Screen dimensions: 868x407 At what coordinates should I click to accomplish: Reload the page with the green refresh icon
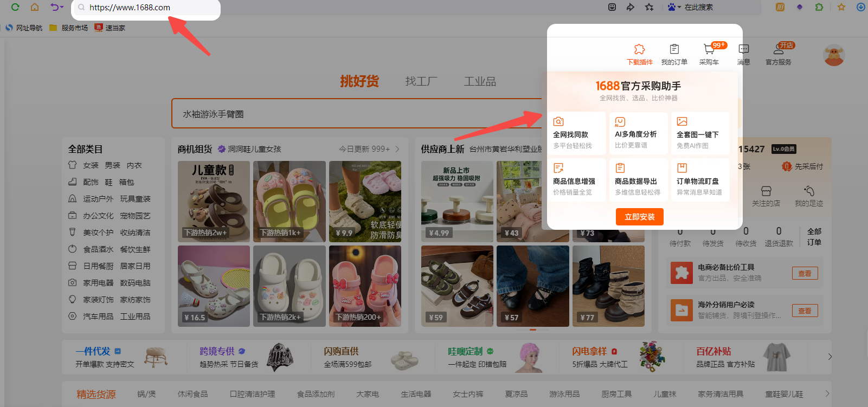click(x=15, y=7)
